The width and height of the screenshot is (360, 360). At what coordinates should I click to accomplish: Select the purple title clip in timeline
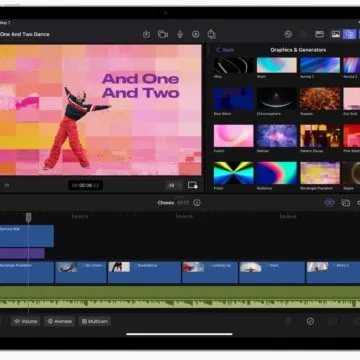[22, 253]
